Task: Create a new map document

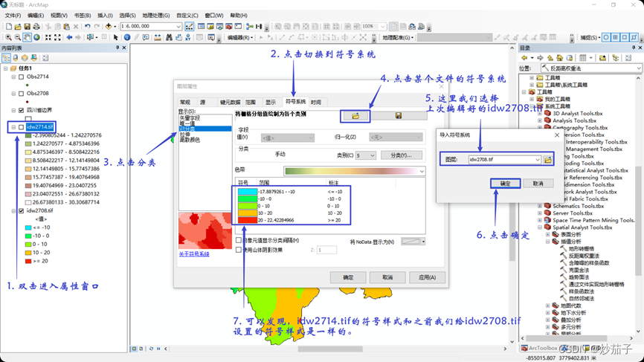Action: pyautogui.click(x=9, y=26)
